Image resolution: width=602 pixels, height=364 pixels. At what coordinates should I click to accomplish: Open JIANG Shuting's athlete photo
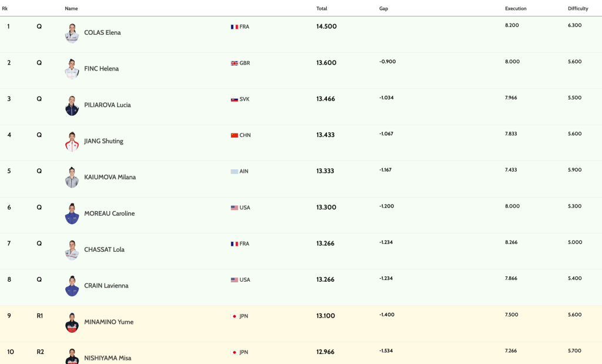pyautogui.click(x=72, y=142)
